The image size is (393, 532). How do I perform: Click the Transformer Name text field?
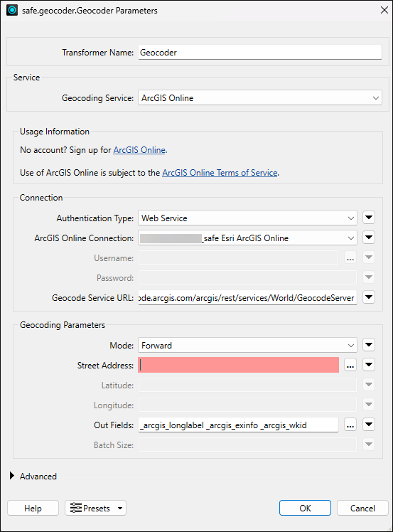click(x=259, y=52)
